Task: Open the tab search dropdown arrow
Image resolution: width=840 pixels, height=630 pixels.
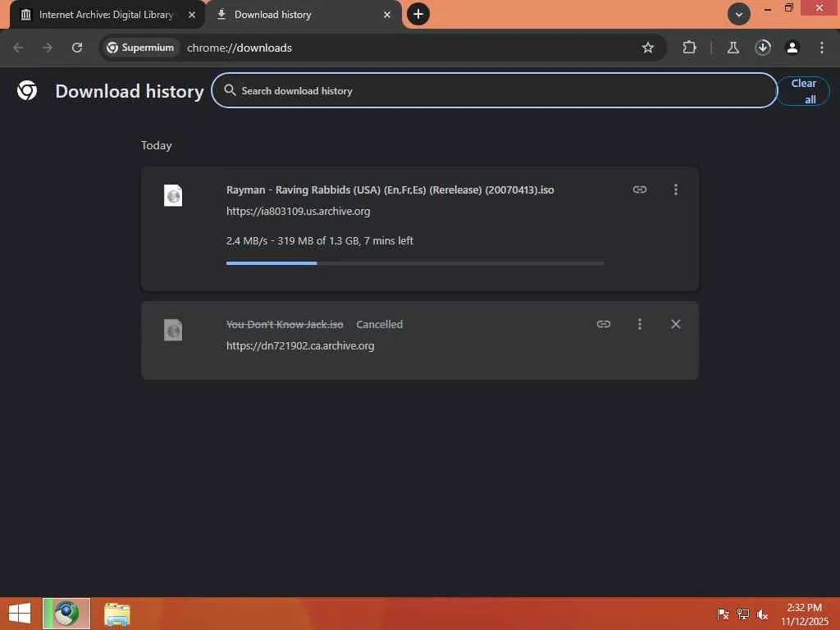Action: [x=739, y=15]
